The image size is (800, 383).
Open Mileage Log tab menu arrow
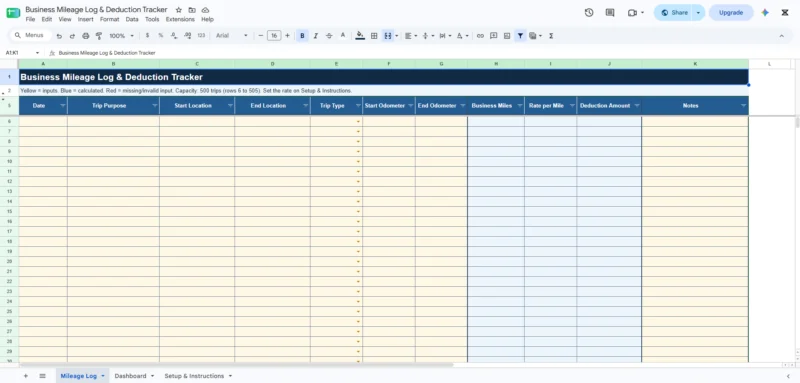coord(103,376)
